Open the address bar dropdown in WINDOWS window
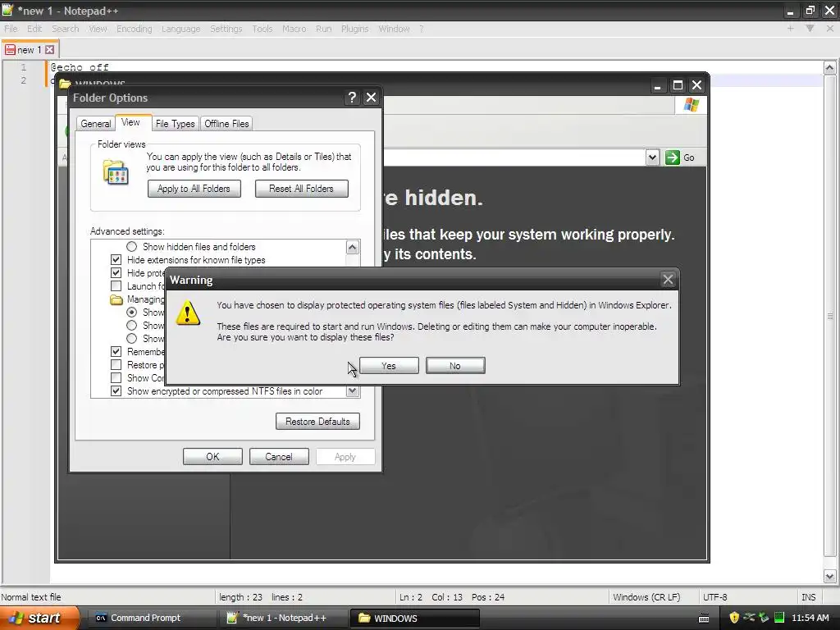This screenshot has width=840, height=630. click(652, 157)
